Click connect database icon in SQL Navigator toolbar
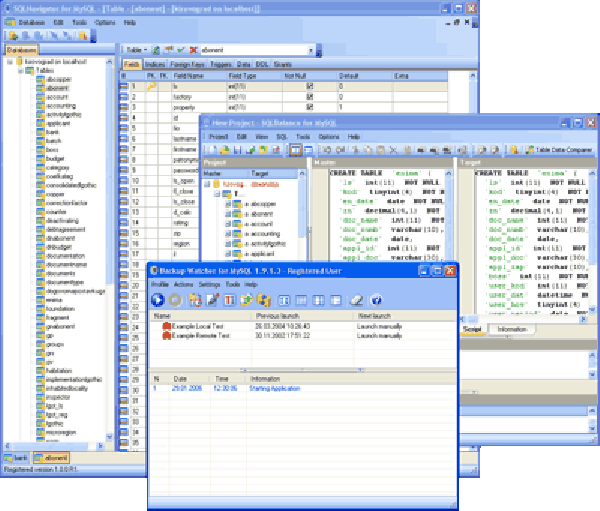 13,36
